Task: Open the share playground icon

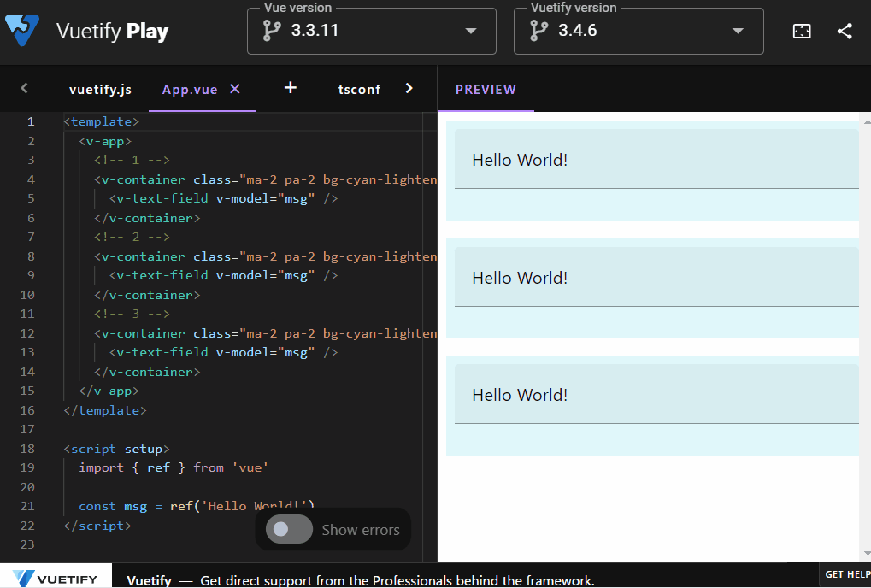Action: pos(845,31)
